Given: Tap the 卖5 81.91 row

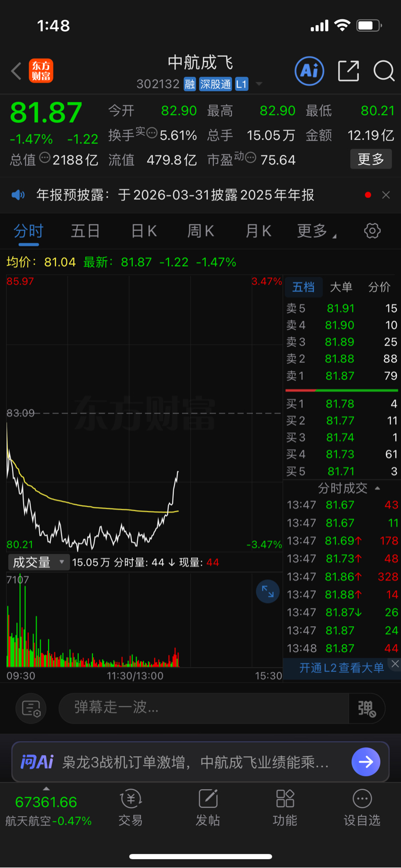Looking at the screenshot, I should (341, 308).
